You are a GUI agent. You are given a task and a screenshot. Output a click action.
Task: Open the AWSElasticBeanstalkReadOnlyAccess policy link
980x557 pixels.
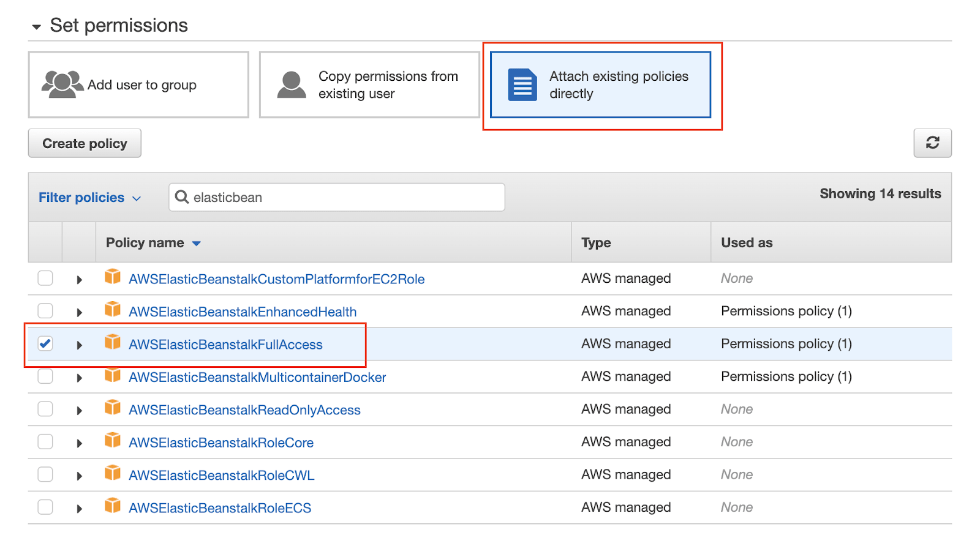click(244, 410)
